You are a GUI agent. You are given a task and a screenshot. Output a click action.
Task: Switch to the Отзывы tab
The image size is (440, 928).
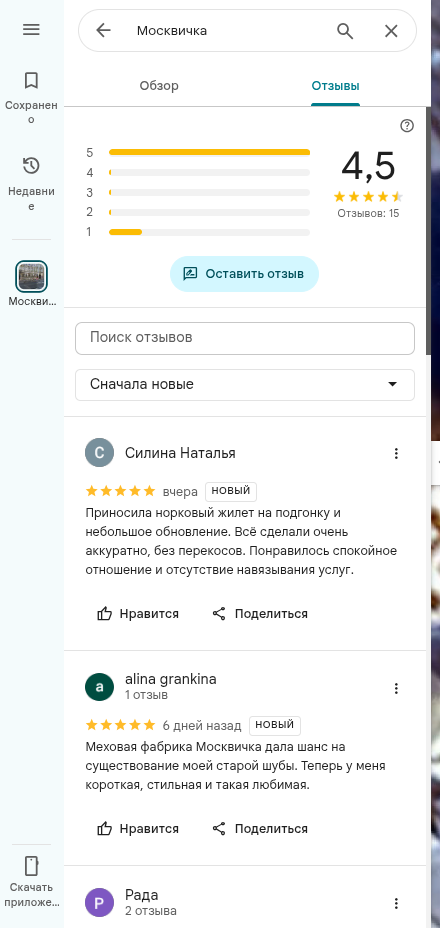(336, 86)
